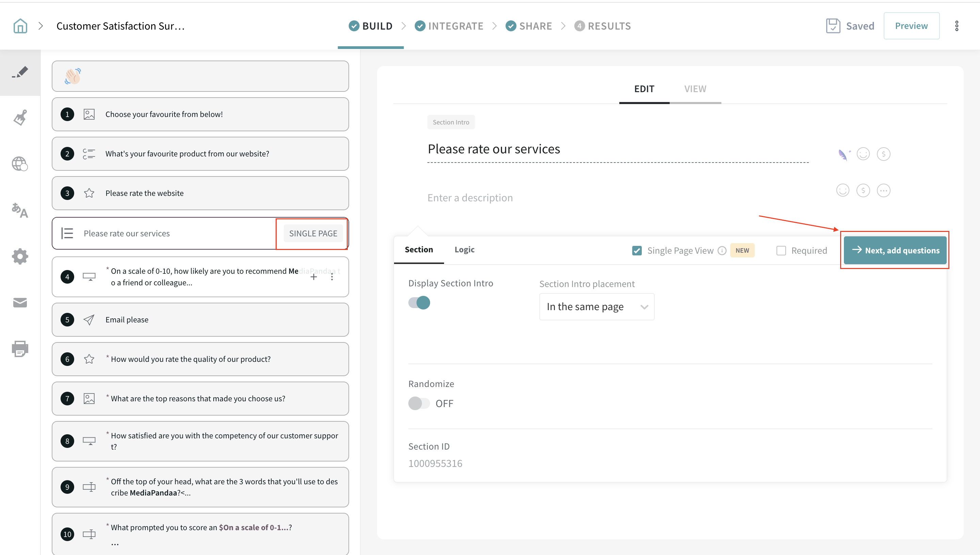The width and height of the screenshot is (980, 555).
Task: Click the globe icon in sidebar
Action: coord(20,164)
